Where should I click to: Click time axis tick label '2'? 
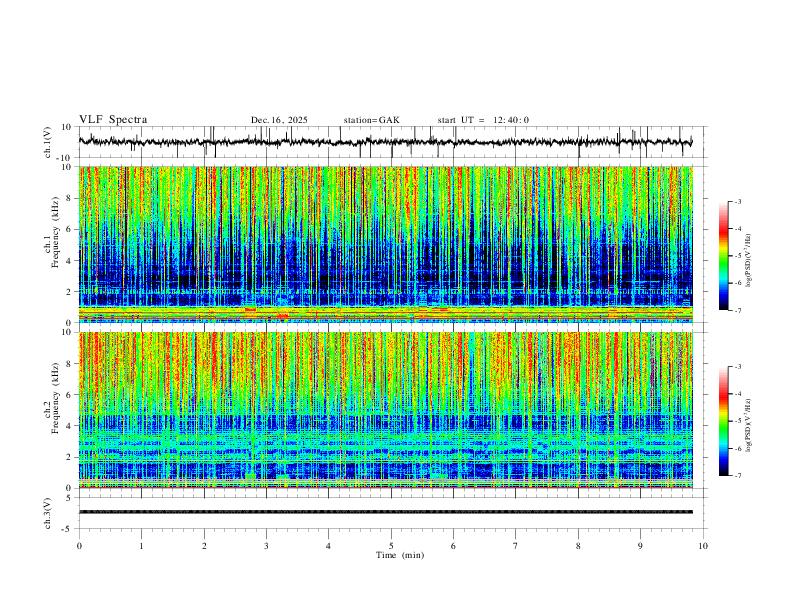coord(204,546)
